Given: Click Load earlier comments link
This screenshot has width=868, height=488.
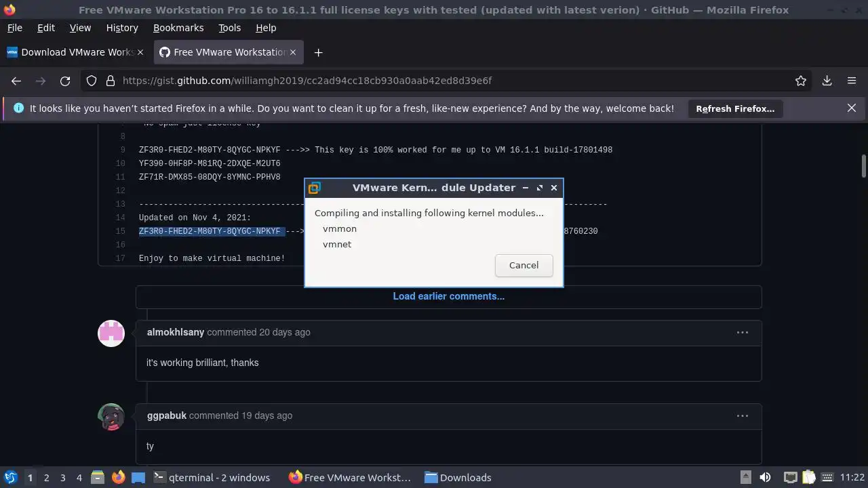Looking at the screenshot, I should [x=448, y=296].
